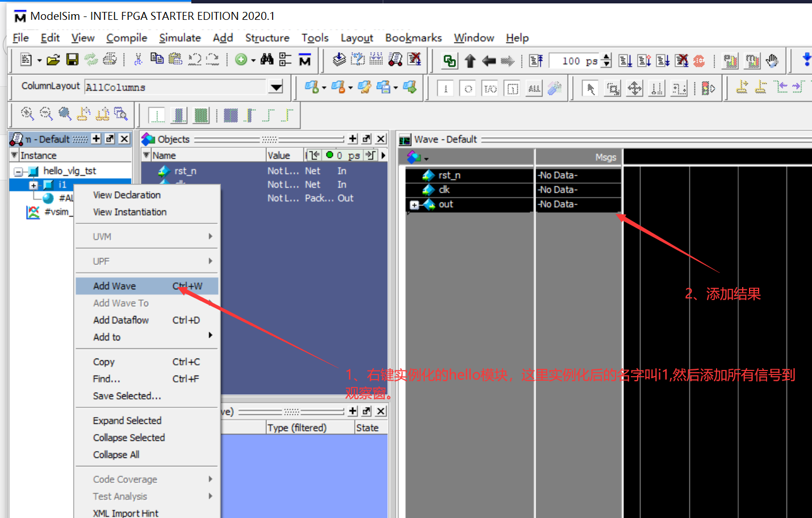Click the Save floppy disk icon
Viewport: 812px width, 518px height.
tap(72, 60)
